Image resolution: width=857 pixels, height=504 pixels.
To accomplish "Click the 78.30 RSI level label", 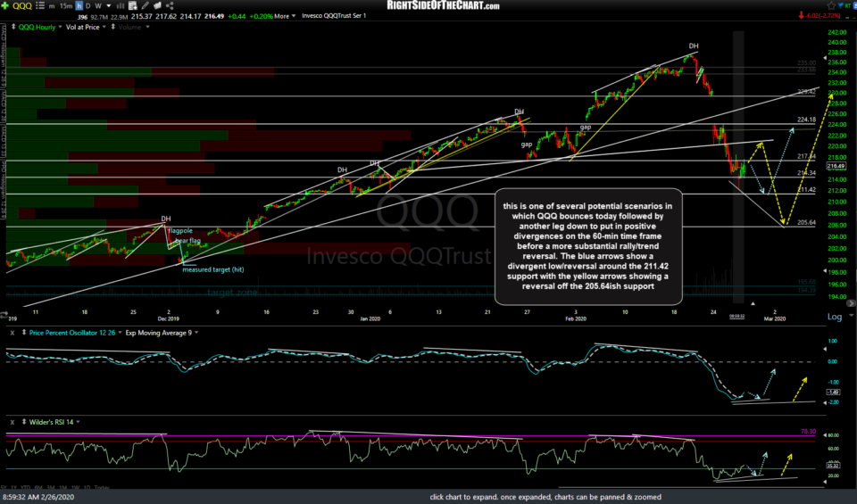I will [808, 432].
